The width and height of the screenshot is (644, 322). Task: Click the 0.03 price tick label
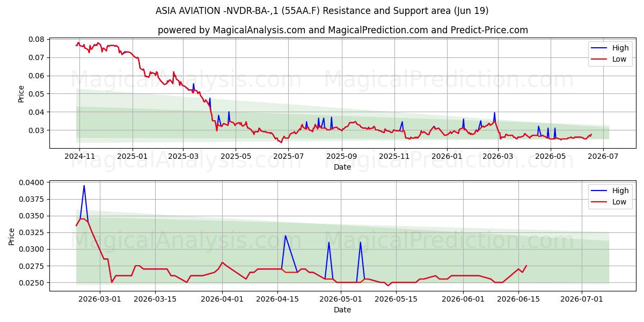[36, 130]
